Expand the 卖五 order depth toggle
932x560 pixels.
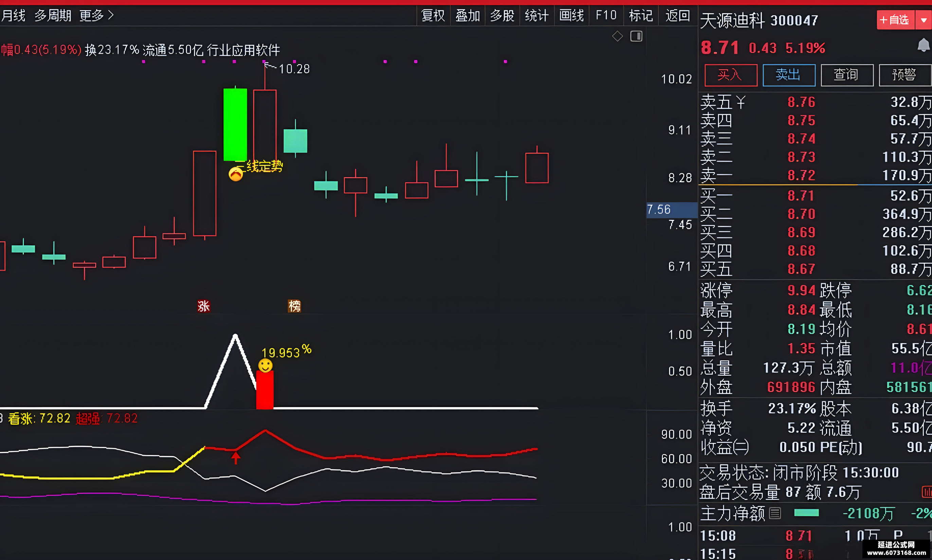point(741,102)
